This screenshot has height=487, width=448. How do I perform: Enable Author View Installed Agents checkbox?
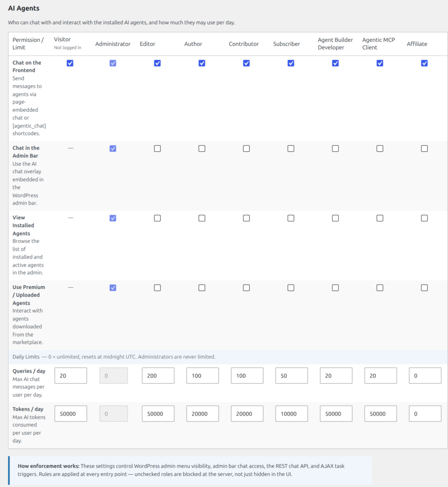click(202, 218)
